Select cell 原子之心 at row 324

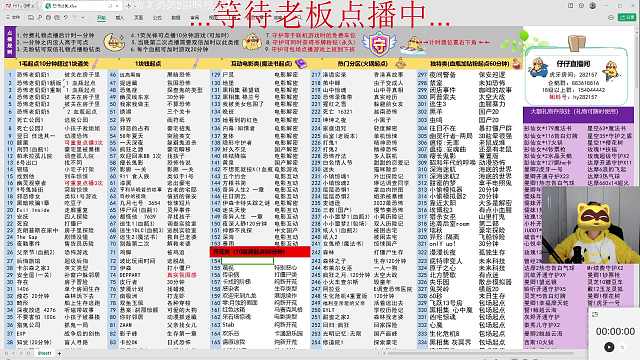click(x=442, y=268)
